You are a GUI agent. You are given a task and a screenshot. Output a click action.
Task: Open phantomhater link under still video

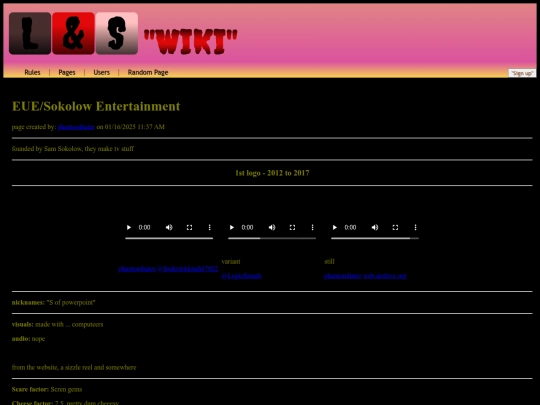click(343, 276)
